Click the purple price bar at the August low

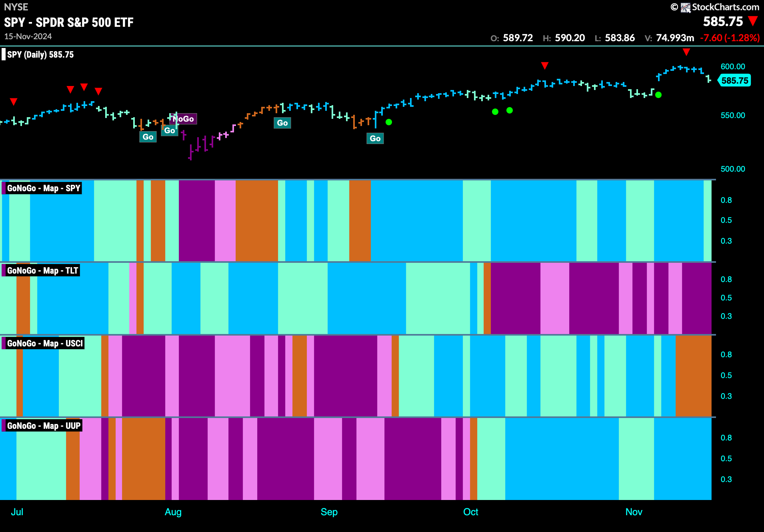tap(190, 153)
